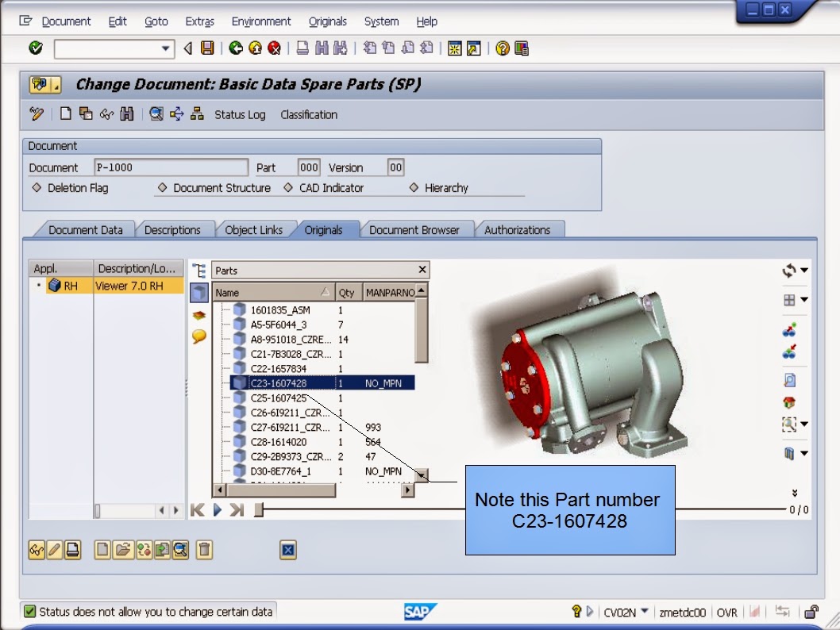
Task: Print the original with the printer icon
Action: 71,550
